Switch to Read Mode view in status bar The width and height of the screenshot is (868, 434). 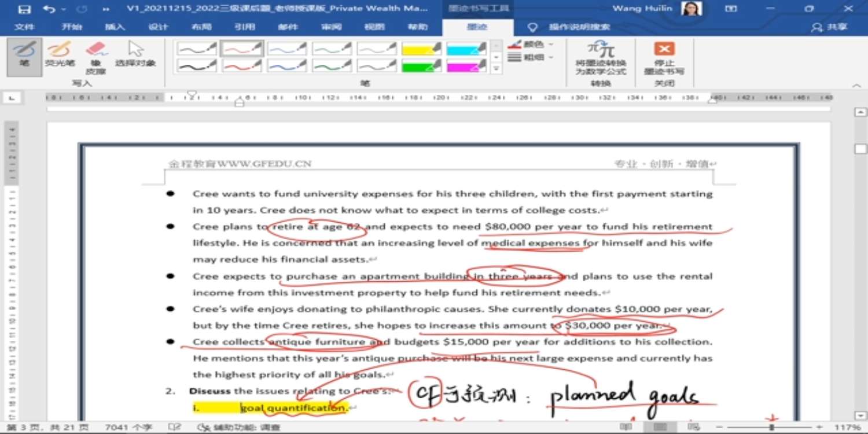tap(626, 427)
